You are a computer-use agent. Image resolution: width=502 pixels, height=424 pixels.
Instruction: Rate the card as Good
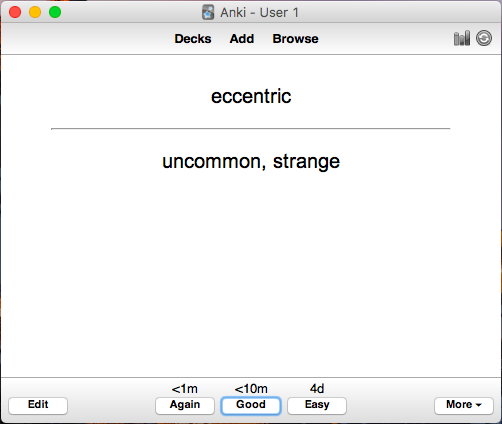click(x=251, y=406)
